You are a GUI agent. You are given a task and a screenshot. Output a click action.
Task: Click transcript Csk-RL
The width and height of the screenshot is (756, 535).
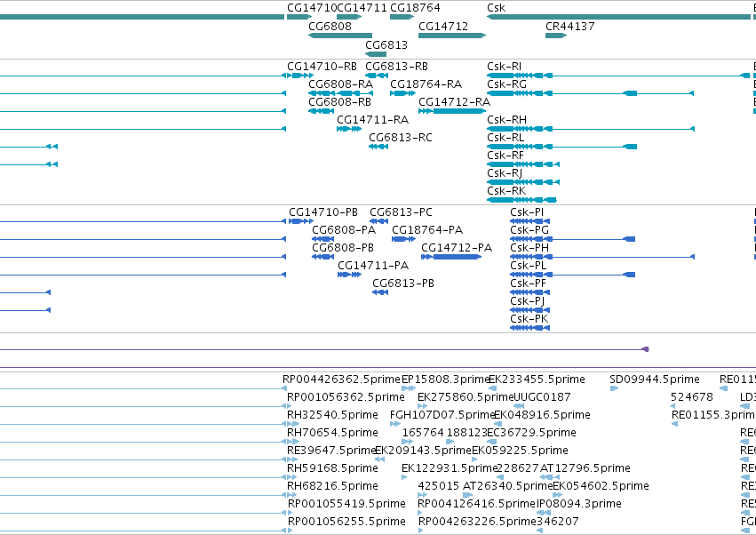click(x=561, y=147)
